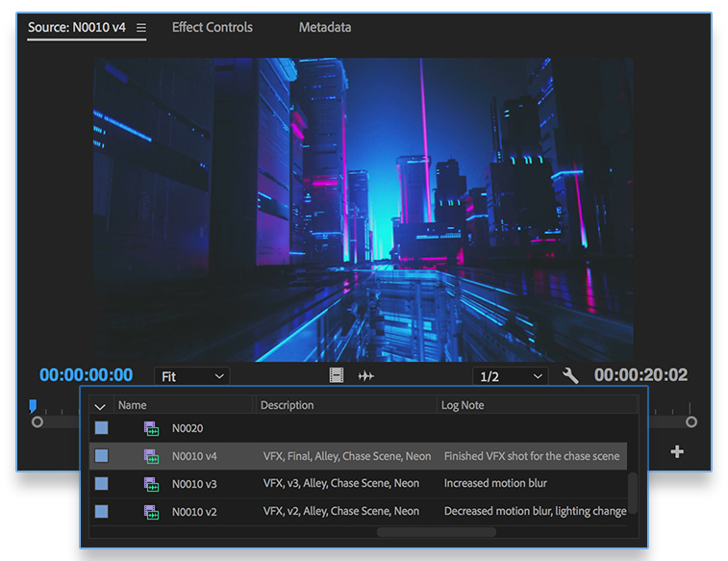Click the clip icon for N0010 v2
The height and width of the screenshot is (561, 728).
(x=151, y=512)
